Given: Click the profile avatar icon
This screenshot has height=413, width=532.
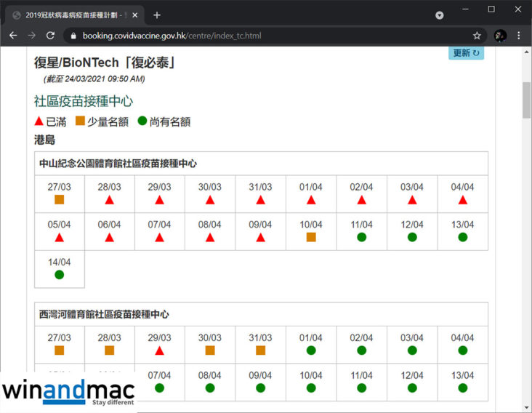Looking at the screenshot, I should [x=500, y=35].
